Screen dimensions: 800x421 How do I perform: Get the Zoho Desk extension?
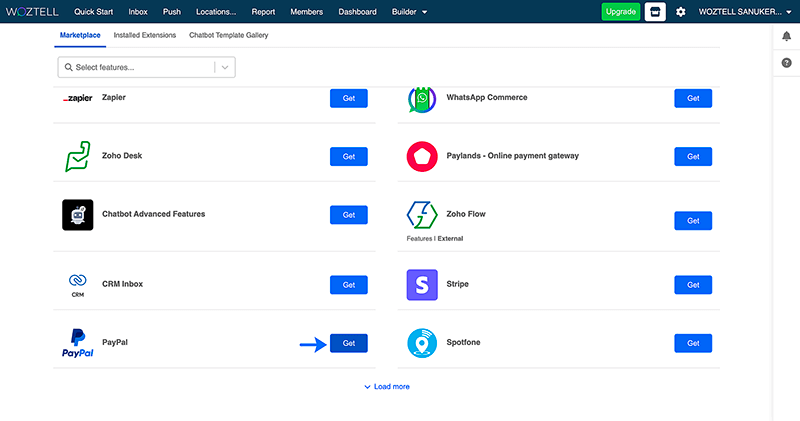point(348,157)
